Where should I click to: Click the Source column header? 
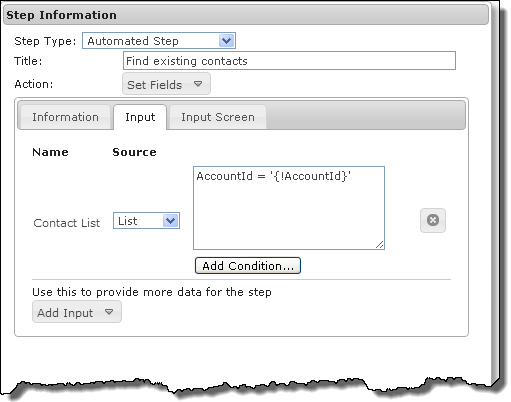click(x=134, y=152)
